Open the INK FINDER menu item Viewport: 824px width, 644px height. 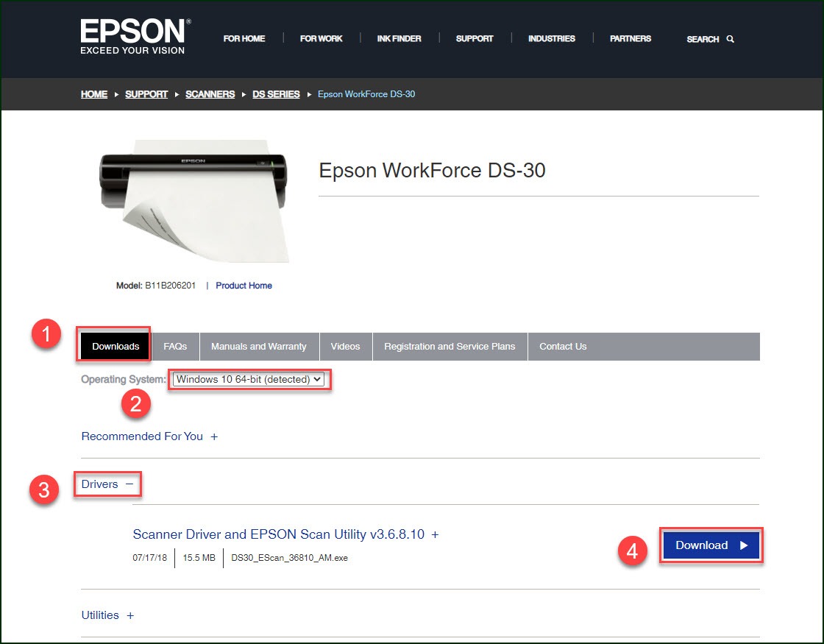(399, 38)
